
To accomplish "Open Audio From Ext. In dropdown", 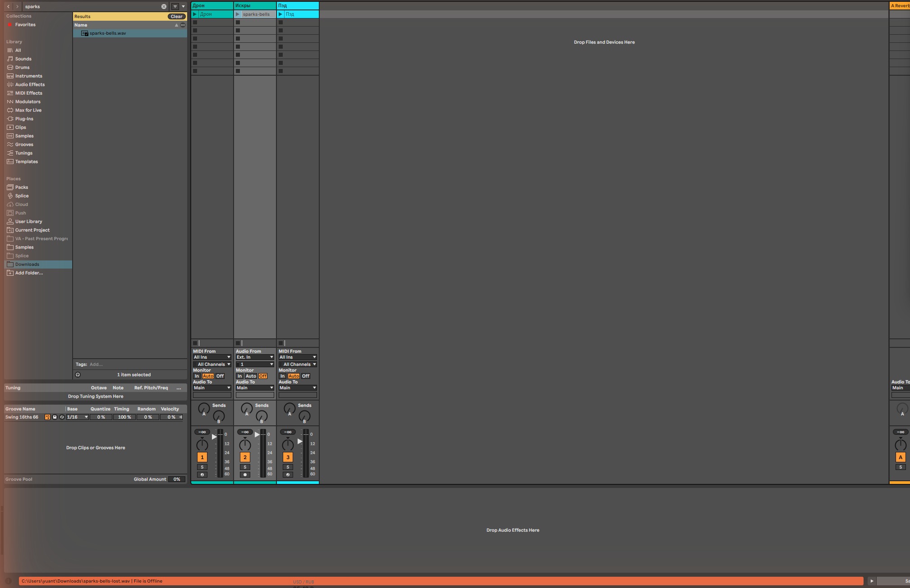I will [x=255, y=357].
